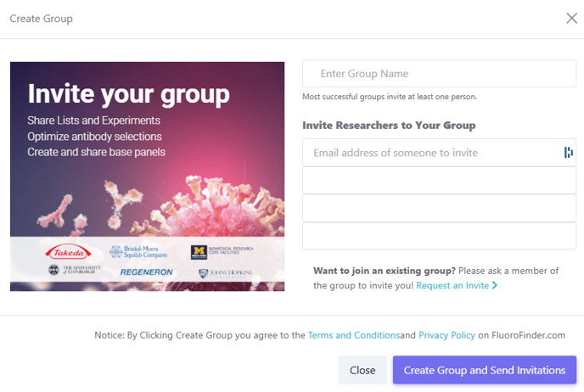
Task: Select the second empty invite email field
Action: [x=439, y=180]
